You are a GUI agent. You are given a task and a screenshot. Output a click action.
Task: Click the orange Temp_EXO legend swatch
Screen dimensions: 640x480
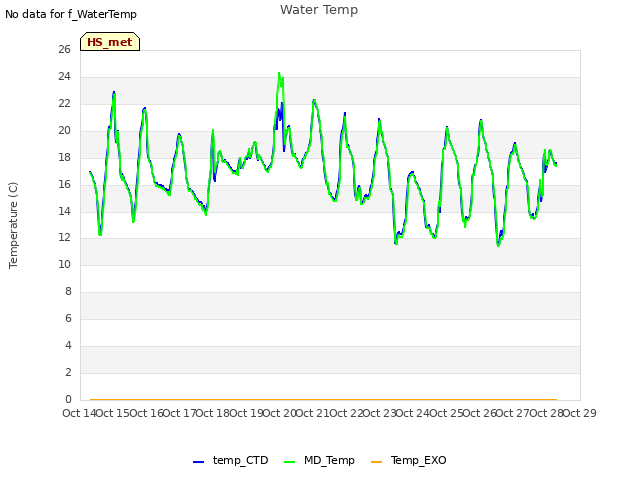[x=376, y=462]
